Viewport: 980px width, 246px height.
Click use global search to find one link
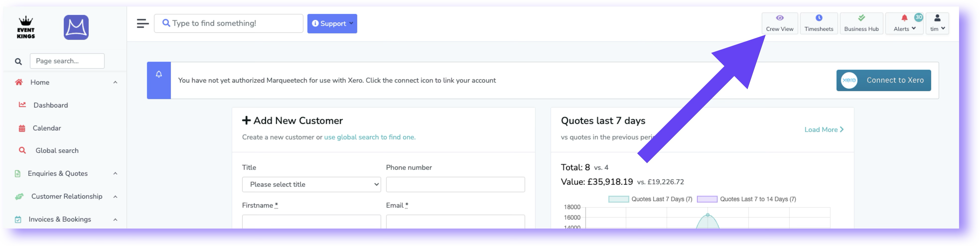click(369, 137)
